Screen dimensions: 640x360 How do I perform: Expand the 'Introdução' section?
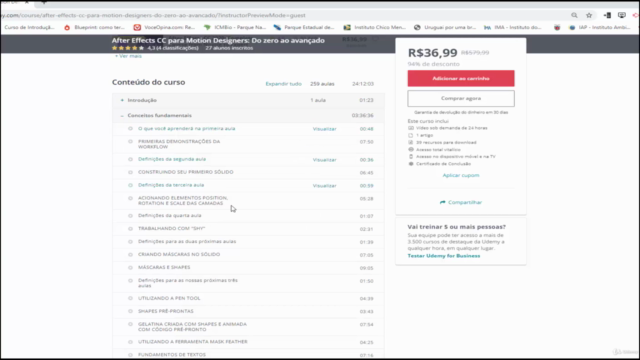pos(248,100)
